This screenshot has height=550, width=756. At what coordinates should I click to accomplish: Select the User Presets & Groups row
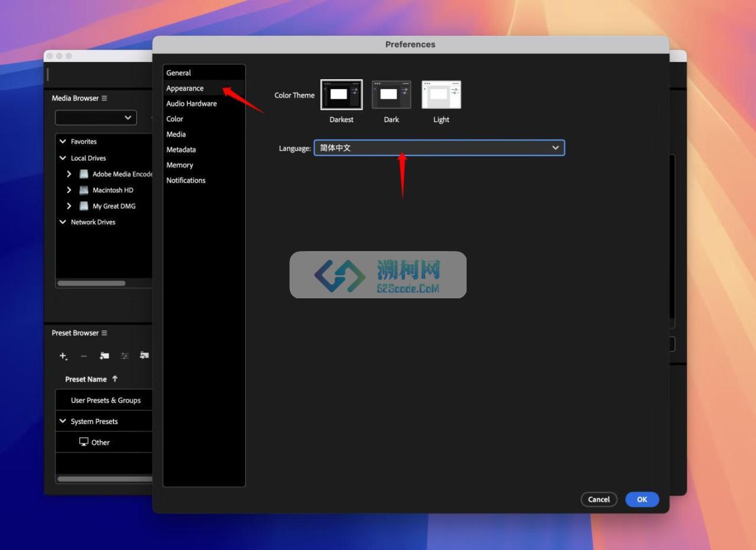click(x=104, y=400)
